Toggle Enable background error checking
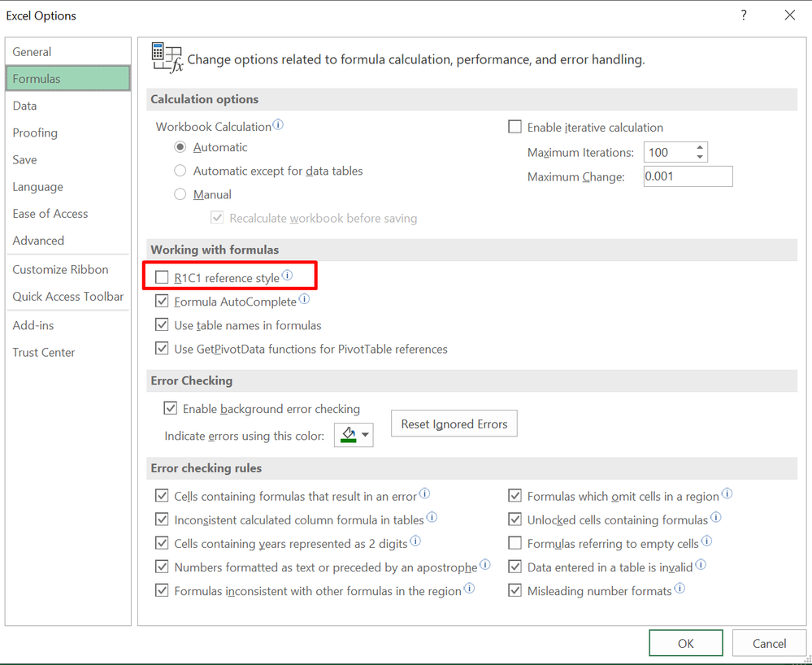Image resolution: width=812 pixels, height=665 pixels. (171, 408)
